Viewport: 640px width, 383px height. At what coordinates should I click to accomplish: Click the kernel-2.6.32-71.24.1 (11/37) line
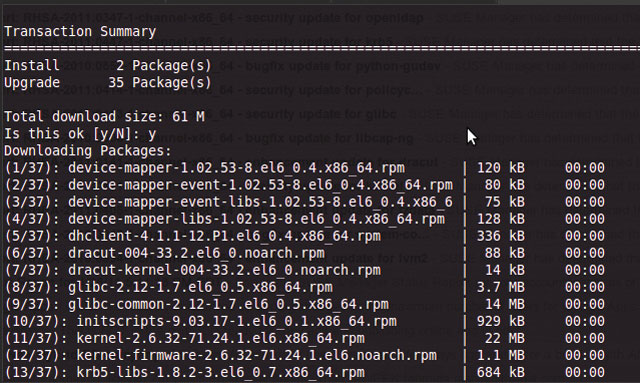[304, 338]
